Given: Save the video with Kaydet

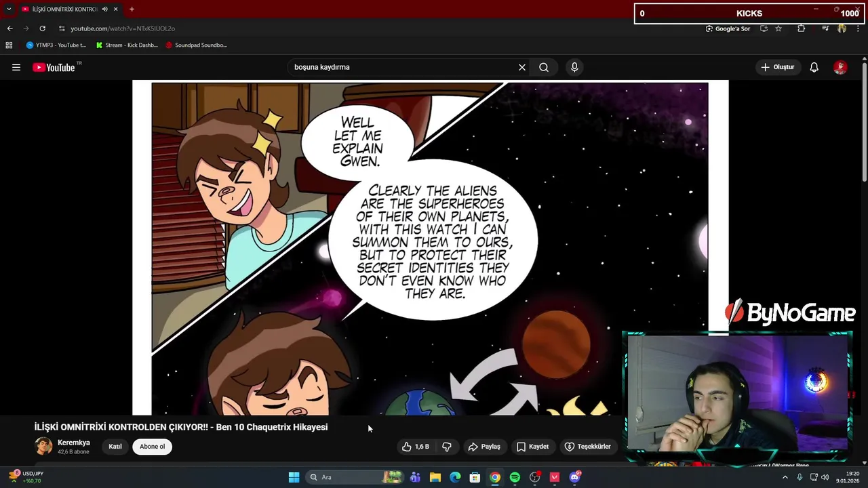Looking at the screenshot, I should tap(532, 447).
